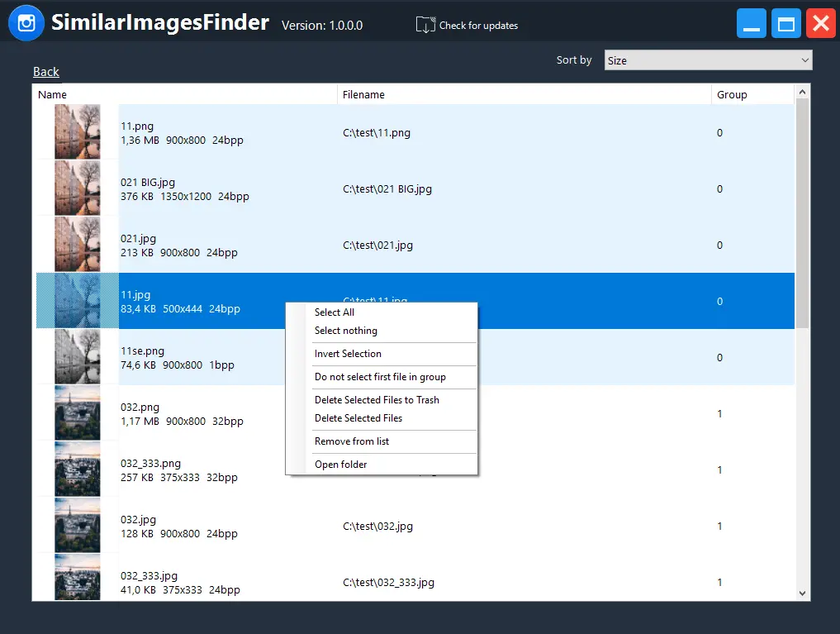Choose Select nothing in context menu
The height and width of the screenshot is (634, 840).
(x=346, y=331)
